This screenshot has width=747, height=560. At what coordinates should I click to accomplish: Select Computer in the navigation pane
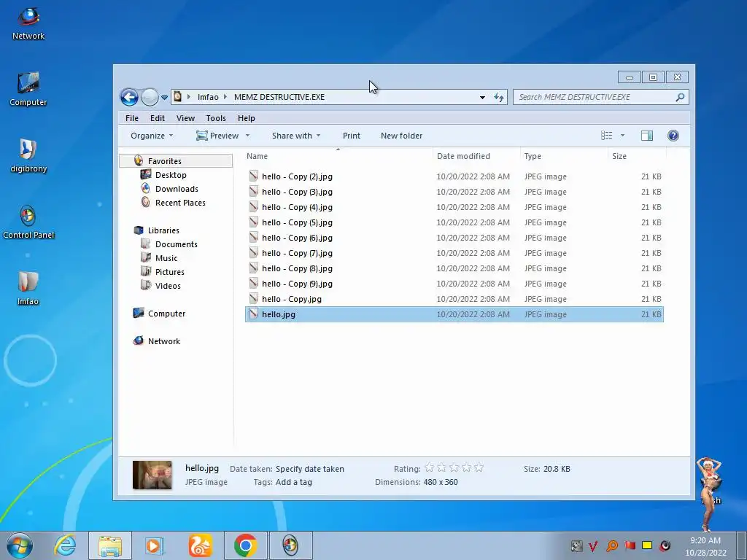[x=166, y=314]
